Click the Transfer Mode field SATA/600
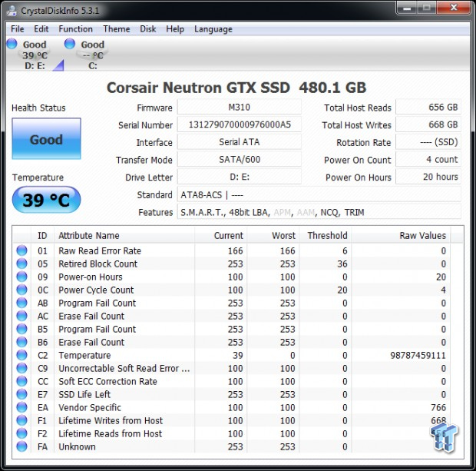 [240, 159]
